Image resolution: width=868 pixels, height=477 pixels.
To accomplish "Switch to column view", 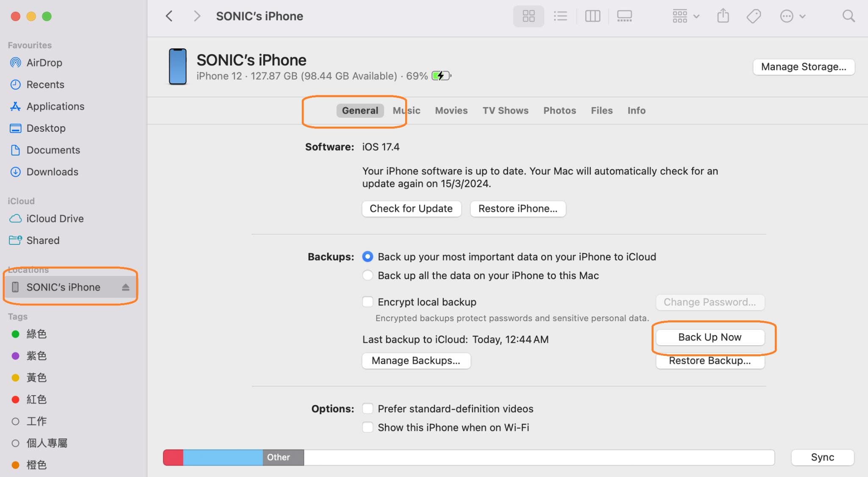I will 593,16.
